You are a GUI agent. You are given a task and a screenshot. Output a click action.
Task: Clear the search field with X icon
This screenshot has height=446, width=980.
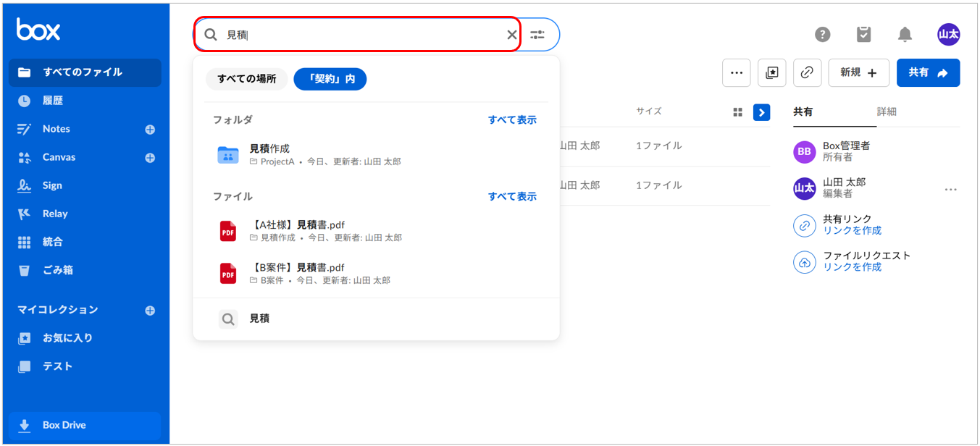pyautogui.click(x=511, y=35)
